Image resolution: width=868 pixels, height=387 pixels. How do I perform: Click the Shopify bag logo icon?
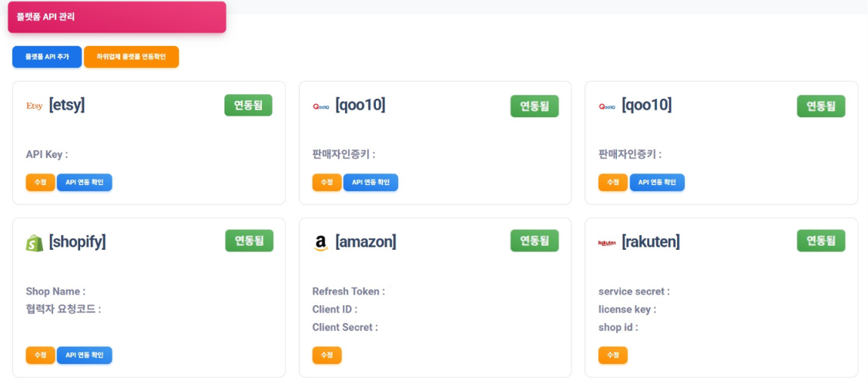click(35, 243)
